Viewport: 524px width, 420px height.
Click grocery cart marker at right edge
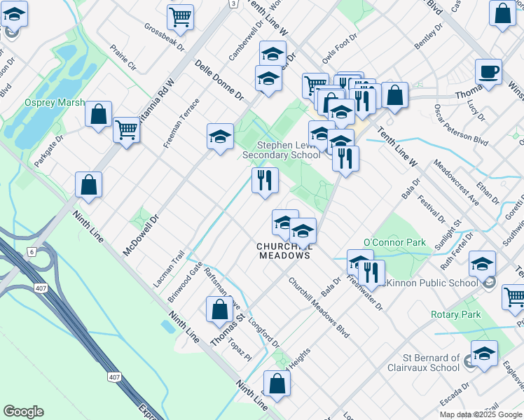(514, 298)
